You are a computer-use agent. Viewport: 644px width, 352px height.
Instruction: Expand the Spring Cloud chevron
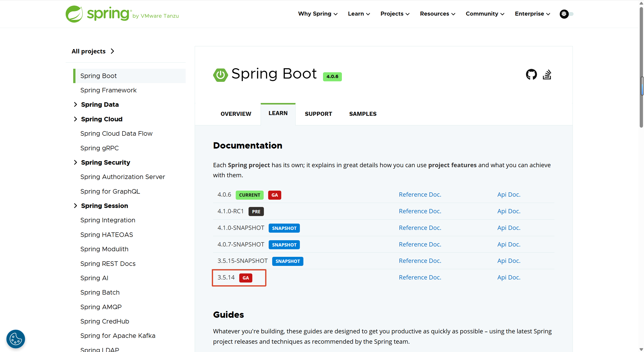[75, 119]
